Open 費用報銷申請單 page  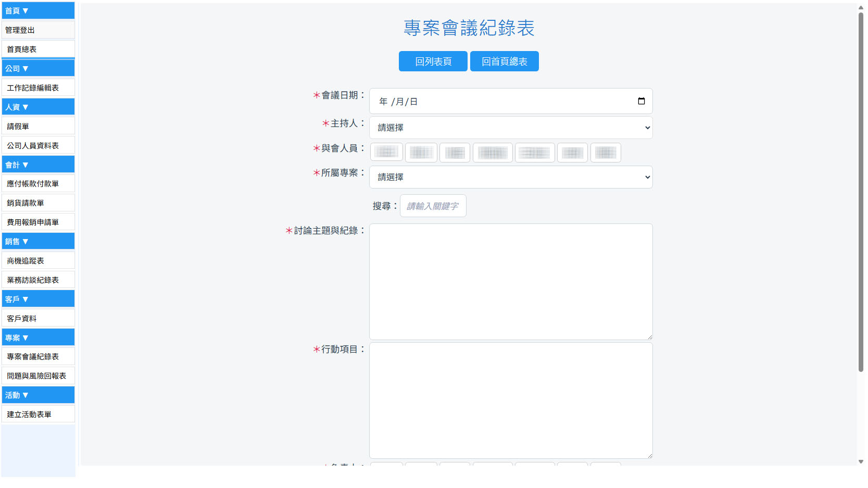[x=38, y=222]
